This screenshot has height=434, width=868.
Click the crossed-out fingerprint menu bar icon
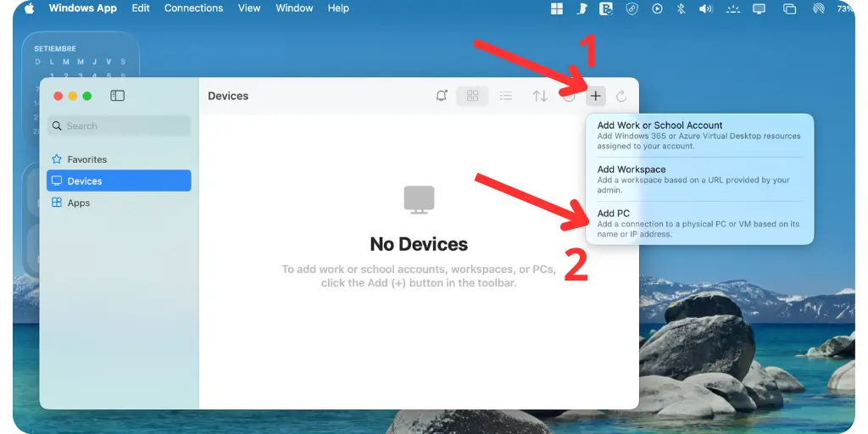coord(819,8)
